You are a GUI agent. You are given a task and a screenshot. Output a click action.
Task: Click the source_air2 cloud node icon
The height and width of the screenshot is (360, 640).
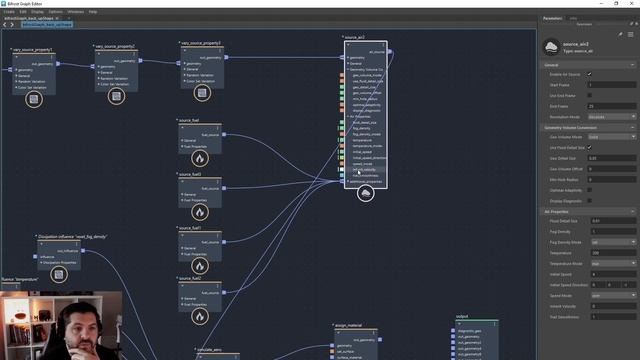click(366, 193)
